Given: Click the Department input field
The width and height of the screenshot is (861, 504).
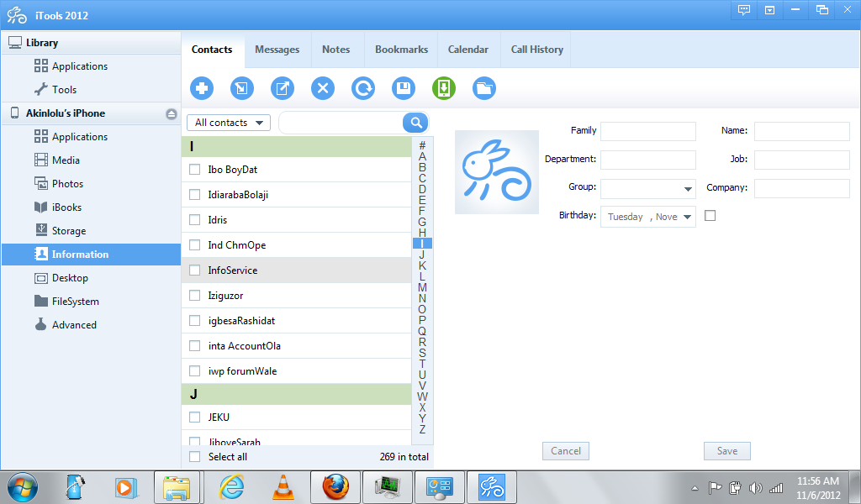Looking at the screenshot, I should [648, 160].
